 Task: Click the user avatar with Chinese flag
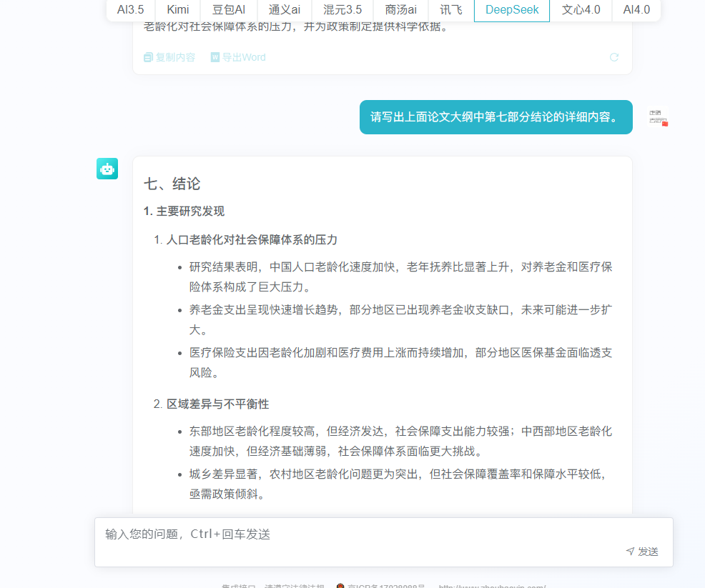pos(657,117)
